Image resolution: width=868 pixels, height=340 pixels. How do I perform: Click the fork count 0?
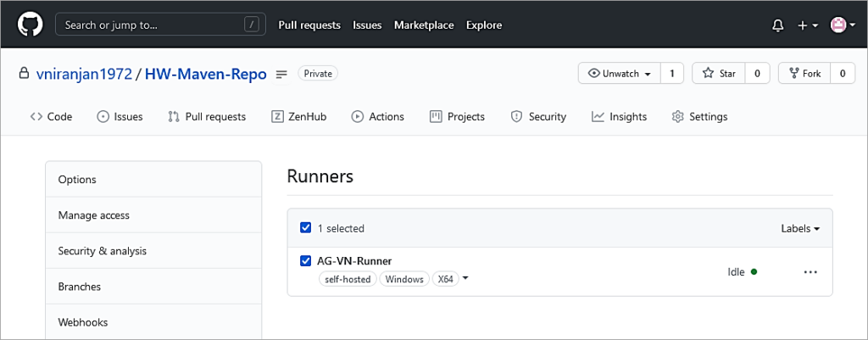click(x=843, y=73)
